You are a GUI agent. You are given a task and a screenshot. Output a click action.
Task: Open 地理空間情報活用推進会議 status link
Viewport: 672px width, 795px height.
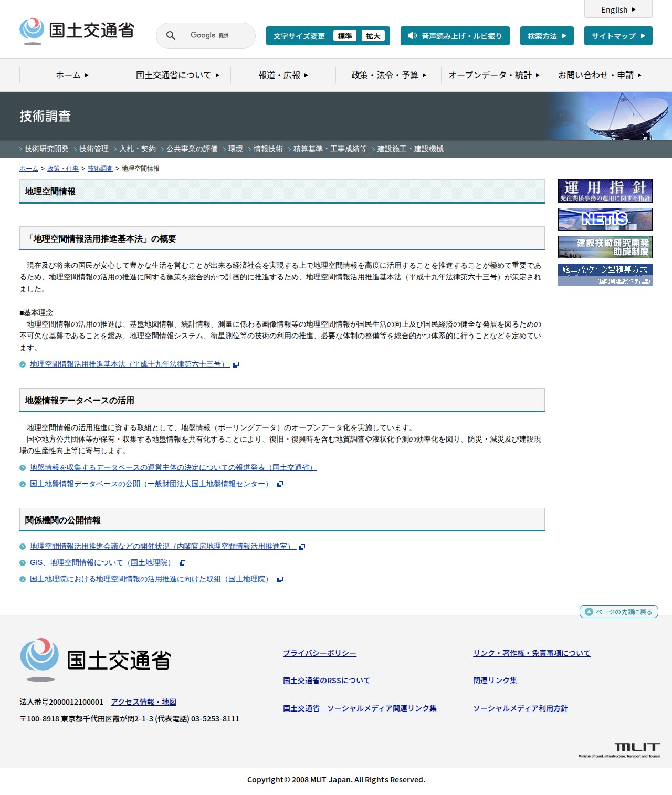coord(163,547)
